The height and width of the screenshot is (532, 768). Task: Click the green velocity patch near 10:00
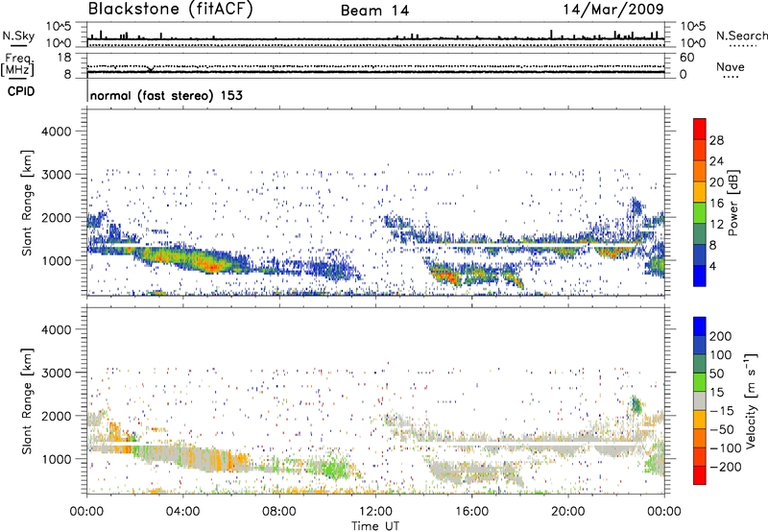(x=333, y=467)
